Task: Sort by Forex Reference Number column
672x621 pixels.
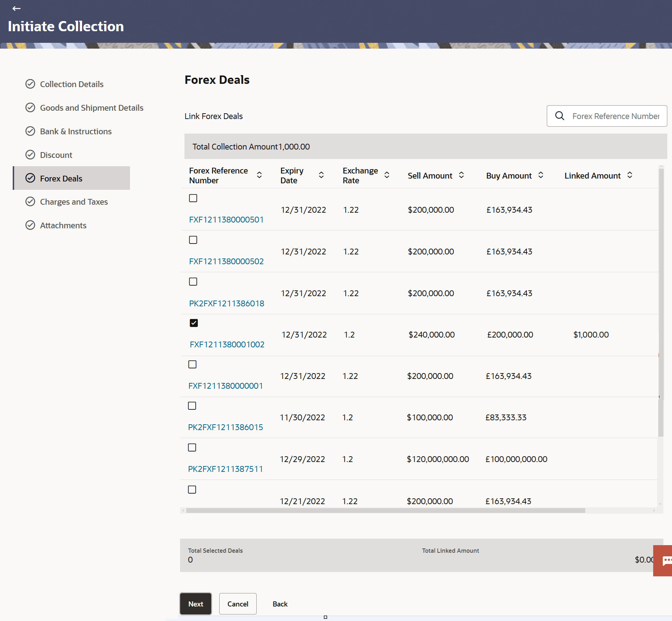Action: point(259,175)
